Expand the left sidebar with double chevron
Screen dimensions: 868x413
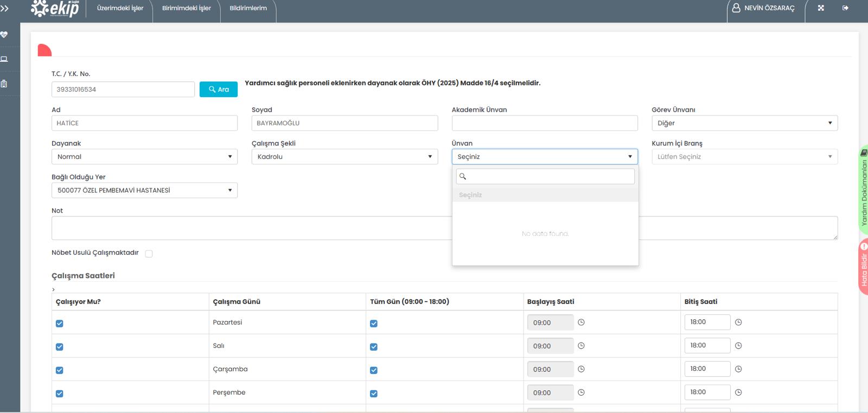(4, 9)
